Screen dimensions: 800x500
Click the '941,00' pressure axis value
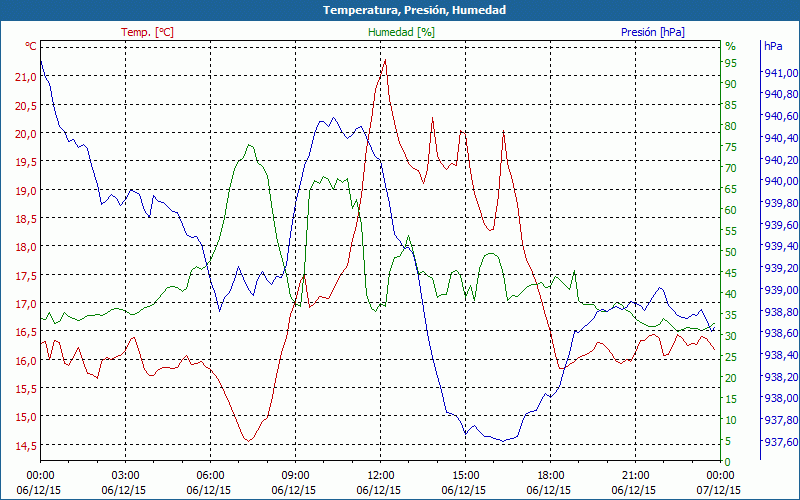781,73
